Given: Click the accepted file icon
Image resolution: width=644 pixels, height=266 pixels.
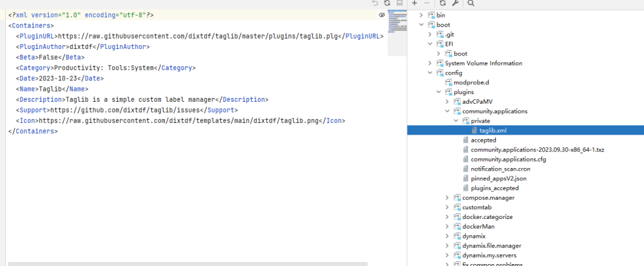Looking at the screenshot, I should [x=466, y=140].
